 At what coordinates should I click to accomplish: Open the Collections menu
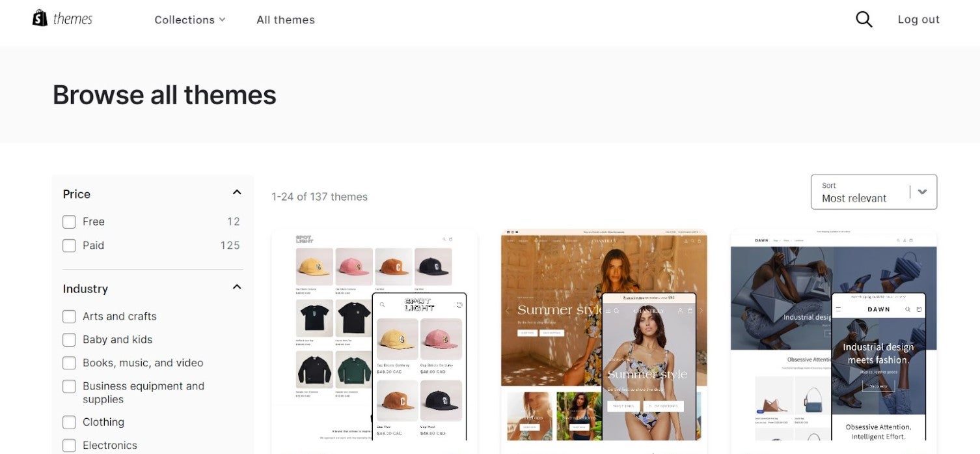190,20
